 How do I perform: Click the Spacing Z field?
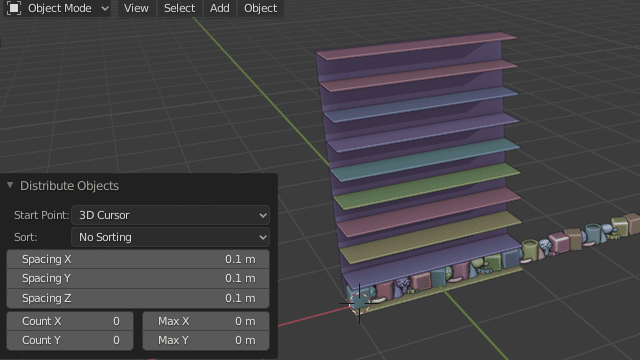coord(138,298)
